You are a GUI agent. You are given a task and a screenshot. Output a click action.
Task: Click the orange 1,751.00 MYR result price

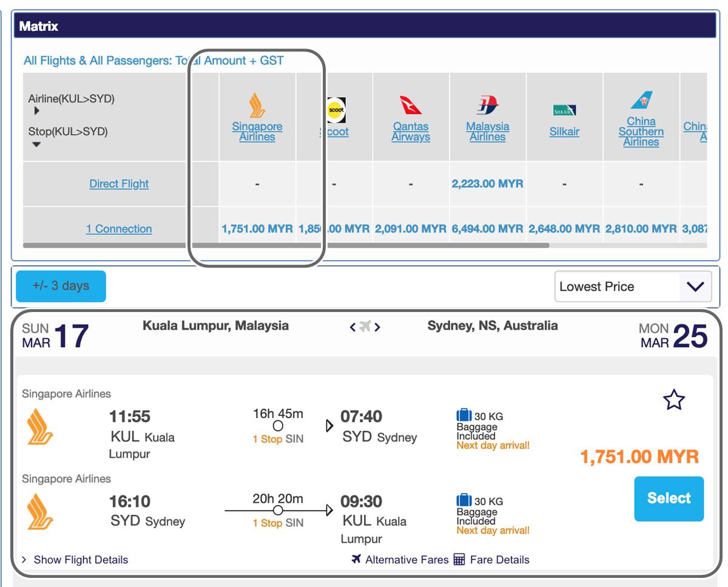[640, 456]
